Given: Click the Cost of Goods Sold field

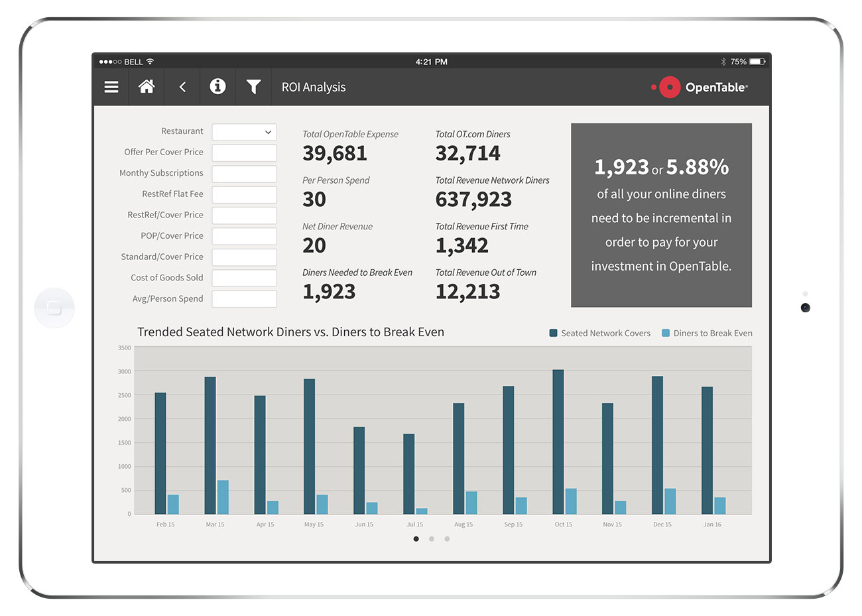Looking at the screenshot, I should (244, 278).
